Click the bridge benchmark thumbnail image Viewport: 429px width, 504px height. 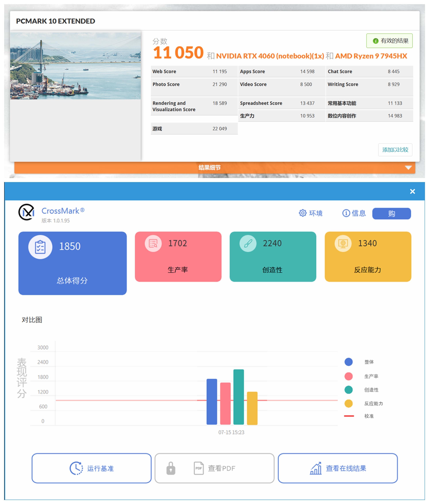coord(75,66)
